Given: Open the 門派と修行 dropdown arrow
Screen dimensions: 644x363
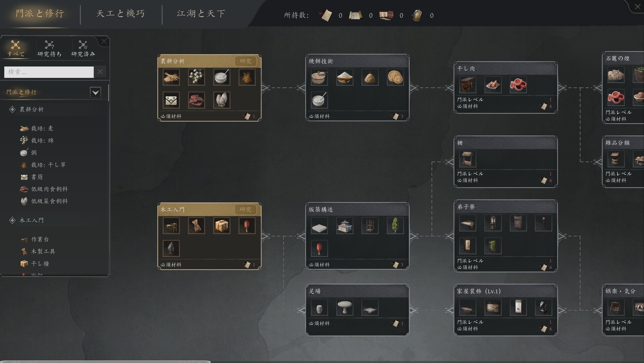Looking at the screenshot, I should [95, 92].
